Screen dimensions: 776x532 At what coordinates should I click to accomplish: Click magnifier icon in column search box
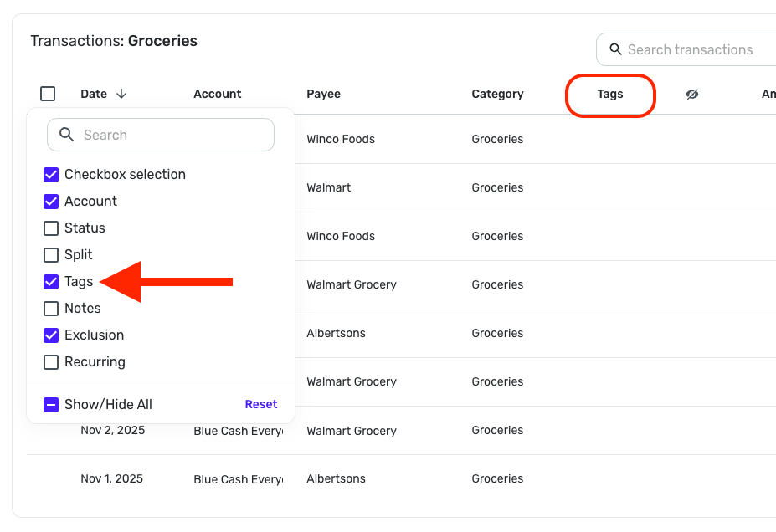coord(67,135)
